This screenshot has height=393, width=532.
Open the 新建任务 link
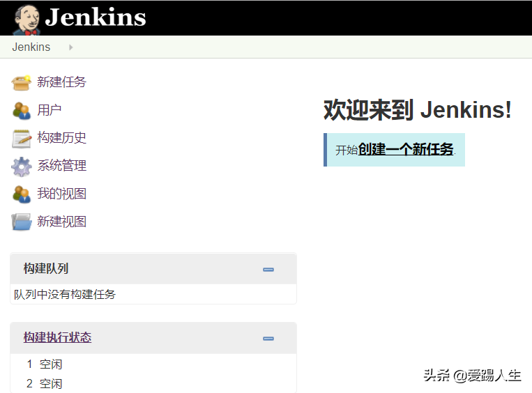(61, 82)
